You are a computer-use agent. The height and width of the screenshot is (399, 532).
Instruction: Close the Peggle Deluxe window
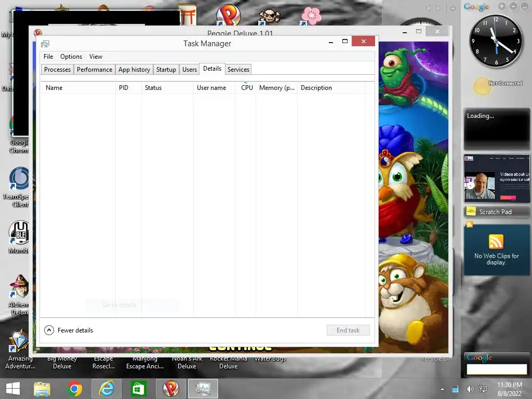pos(437,32)
